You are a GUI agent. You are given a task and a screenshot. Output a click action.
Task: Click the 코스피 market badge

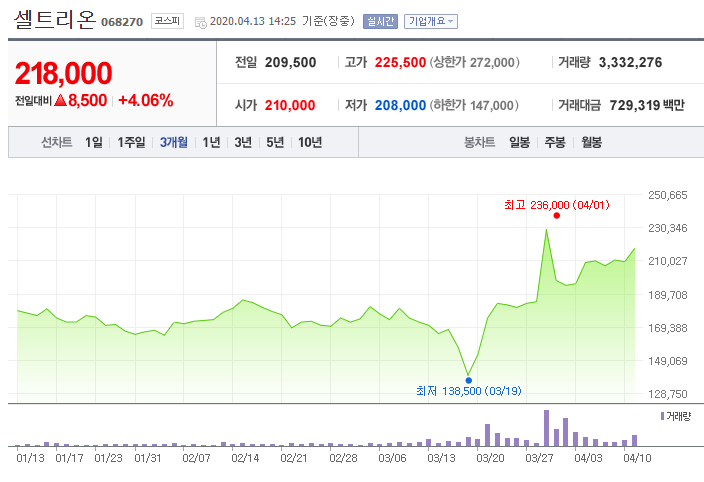[167, 21]
